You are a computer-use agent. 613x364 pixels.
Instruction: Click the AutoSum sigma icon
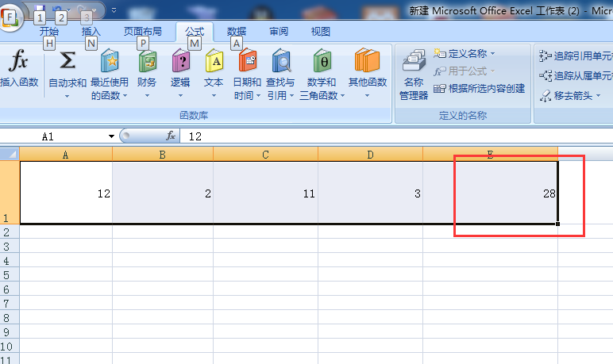67,61
